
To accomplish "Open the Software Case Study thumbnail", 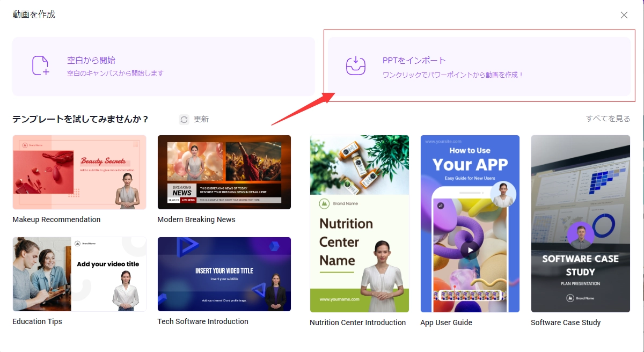I will [581, 224].
